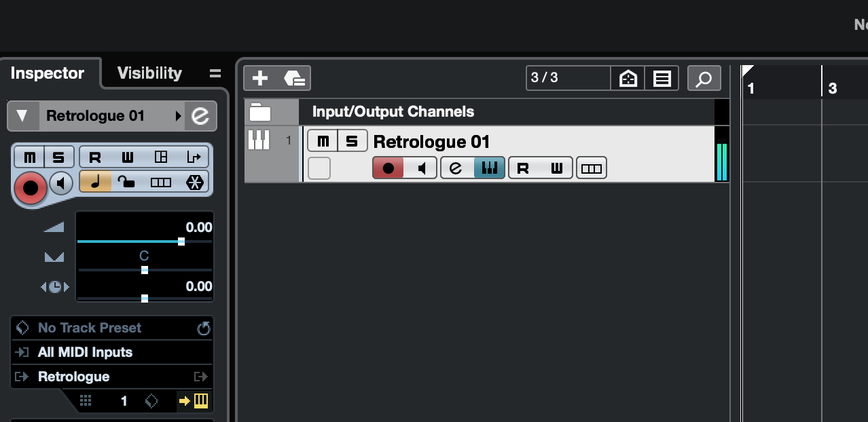Screen dimensions: 868x422
Task: Open Inspector settings equals-sign icon
Action: click(x=215, y=73)
